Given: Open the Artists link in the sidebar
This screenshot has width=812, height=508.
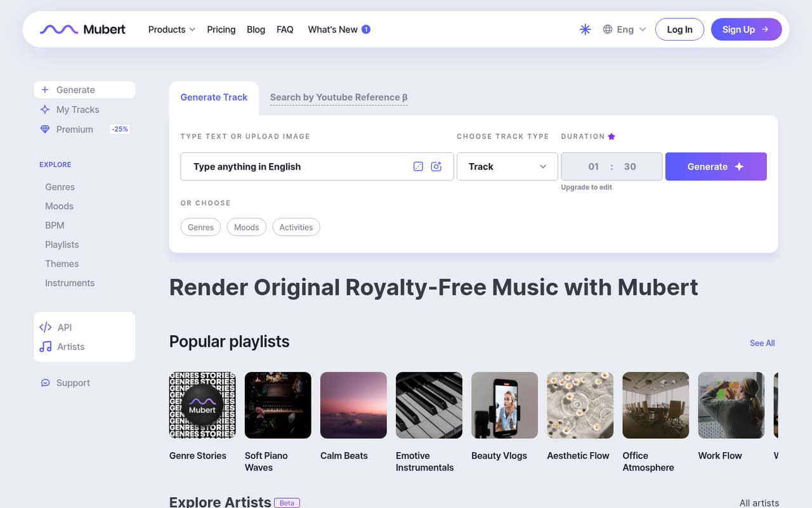Looking at the screenshot, I should [x=70, y=347].
